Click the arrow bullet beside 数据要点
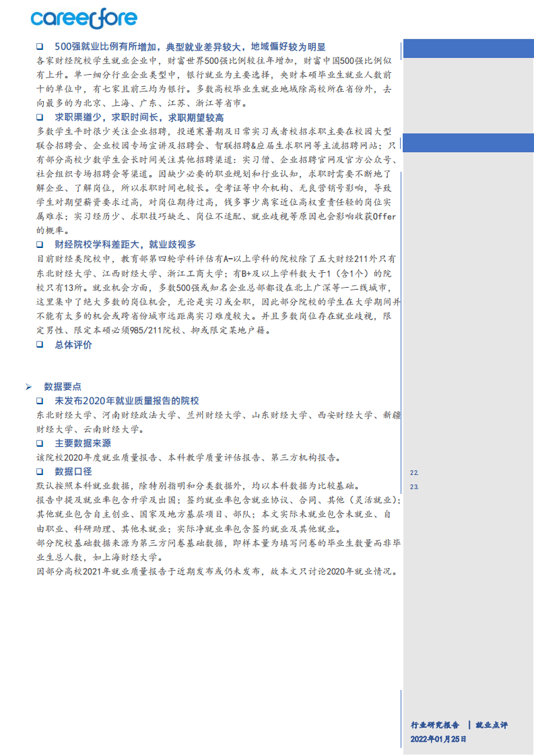The height and width of the screenshot is (756, 534). (28, 387)
